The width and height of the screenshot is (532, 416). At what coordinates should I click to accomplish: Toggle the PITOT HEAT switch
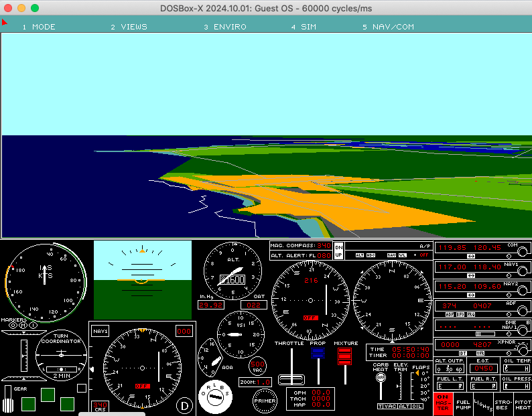tap(523, 405)
